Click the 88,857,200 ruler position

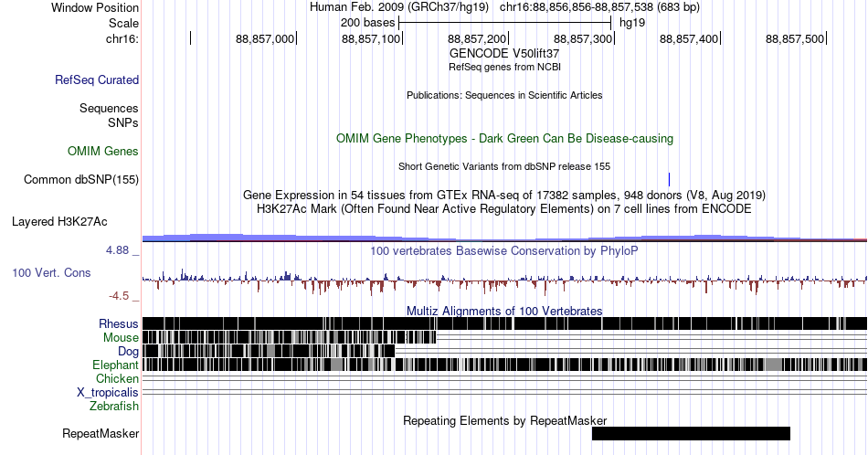click(x=477, y=38)
